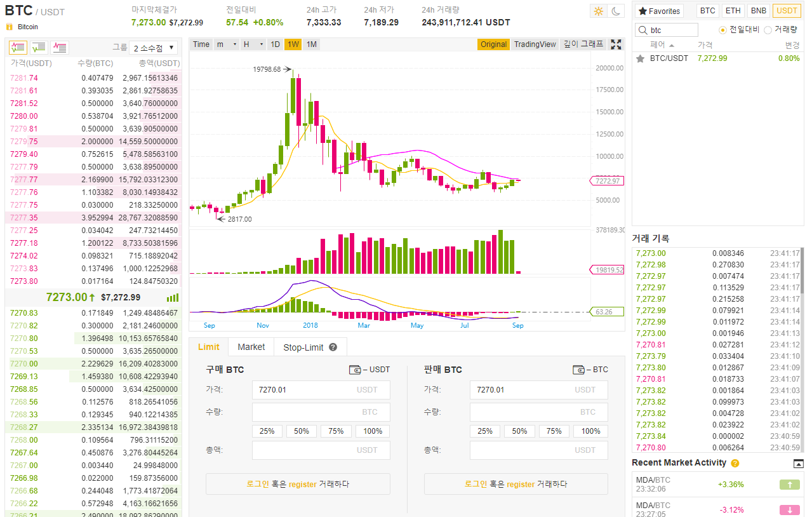Screen dimensions: 812x517
Task: Click the search magnifier icon in pair search
Action: (644, 30)
